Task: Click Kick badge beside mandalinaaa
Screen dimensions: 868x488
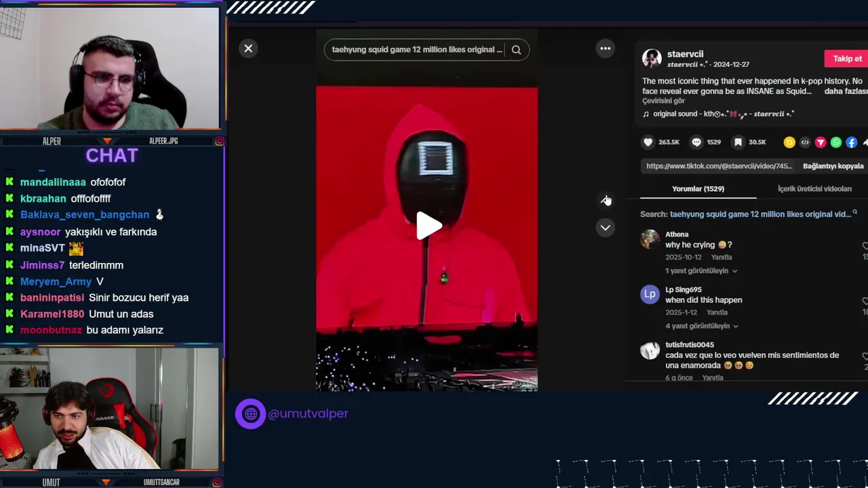Action: 9,182
